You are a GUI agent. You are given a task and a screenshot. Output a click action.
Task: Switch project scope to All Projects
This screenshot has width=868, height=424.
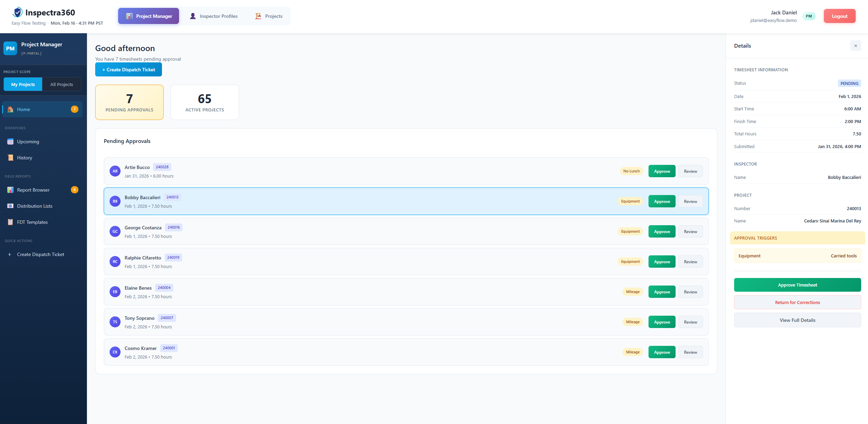[x=61, y=84]
